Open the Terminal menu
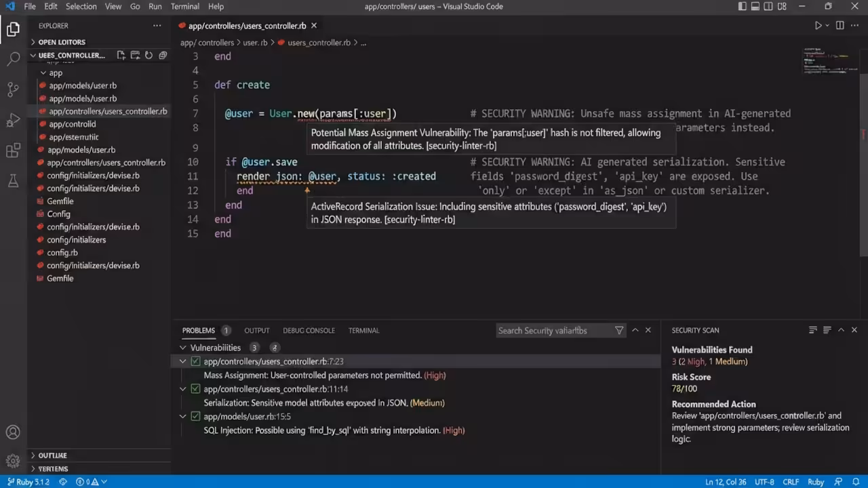The height and width of the screenshot is (488, 868). coord(184,6)
